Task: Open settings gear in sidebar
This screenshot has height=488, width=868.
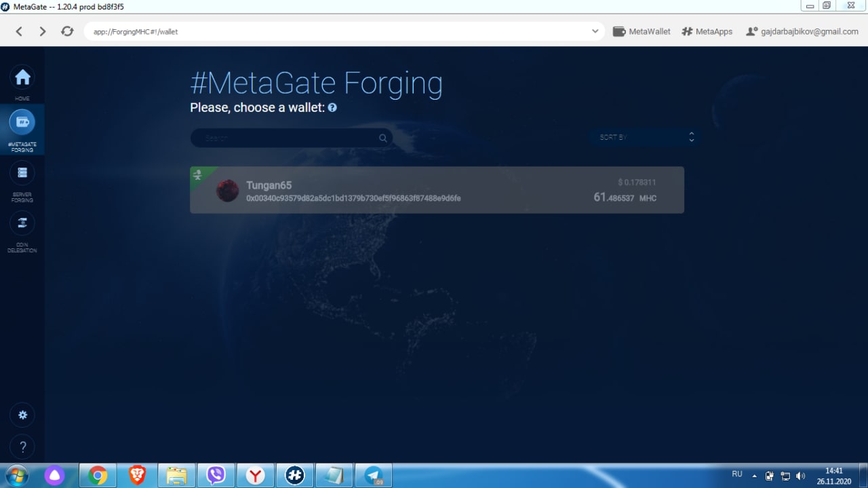Action: pyautogui.click(x=22, y=415)
